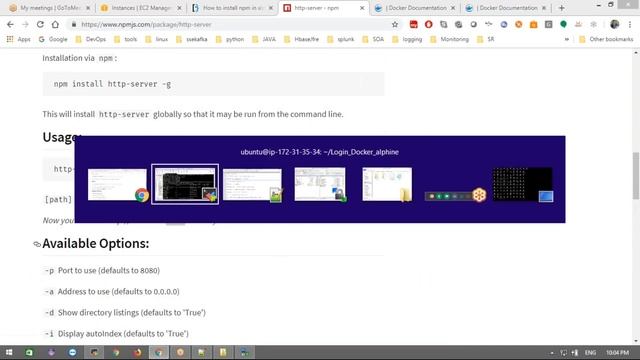This screenshot has width=640, height=360.
Task: Select the File Explorer thumbnail in switcher
Action: pyautogui.click(x=387, y=184)
